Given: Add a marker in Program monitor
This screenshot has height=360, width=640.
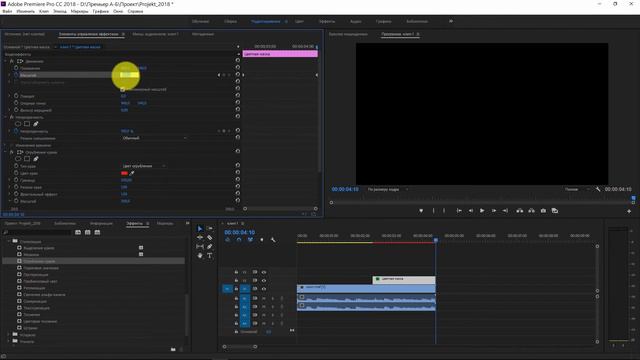Looking at the screenshot, I should coord(421,211).
